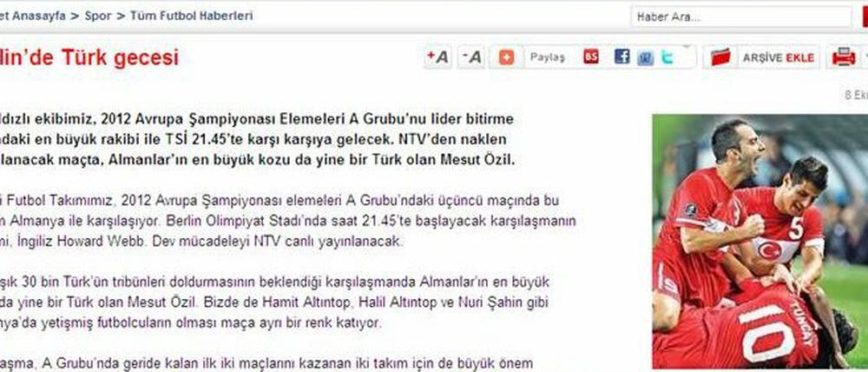Click the ARŞİVE EKLE button
Image resolution: width=868 pixels, height=372 pixels.
click(x=779, y=57)
